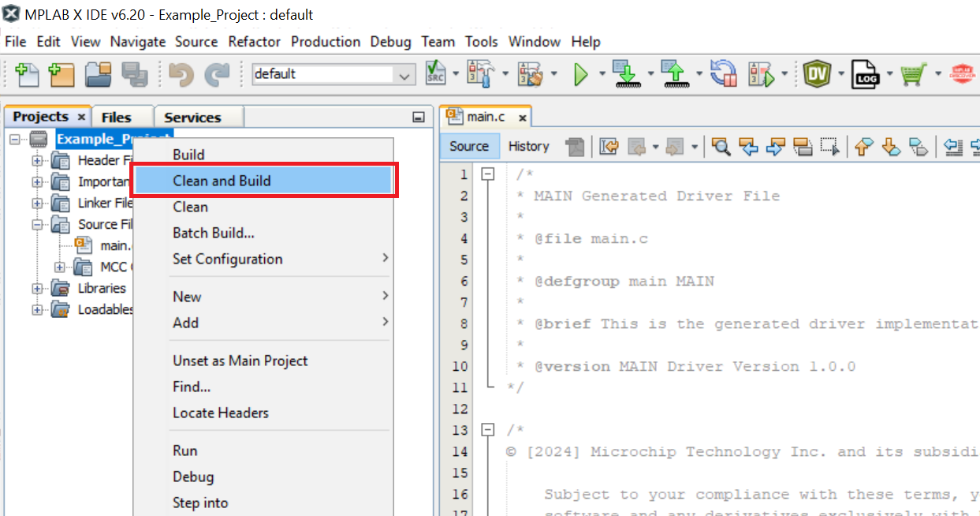Click the New File toolbar icon
Viewport: 980px width, 516px height.
click(x=28, y=74)
